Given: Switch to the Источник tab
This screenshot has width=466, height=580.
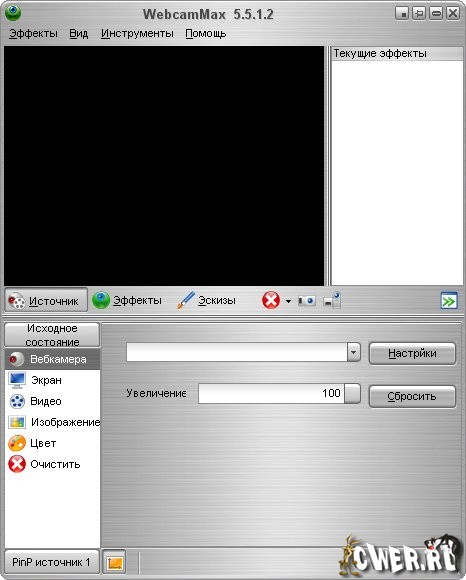Looking at the screenshot, I should (46, 300).
